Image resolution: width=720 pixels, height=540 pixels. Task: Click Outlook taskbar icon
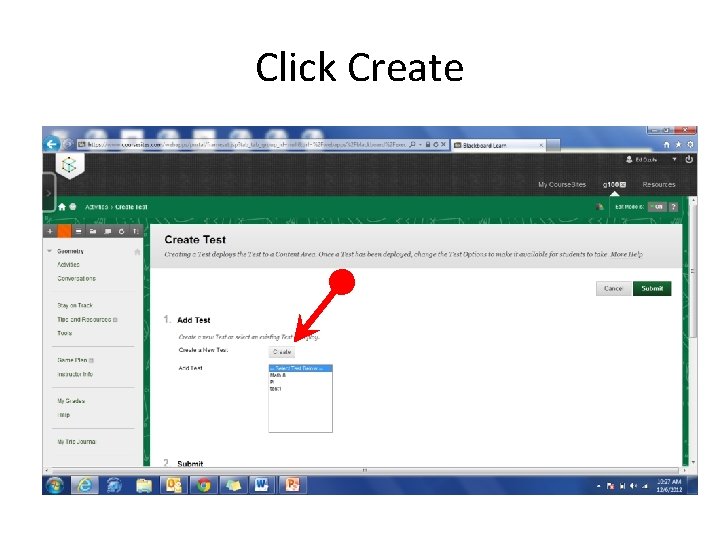pyautogui.click(x=174, y=485)
